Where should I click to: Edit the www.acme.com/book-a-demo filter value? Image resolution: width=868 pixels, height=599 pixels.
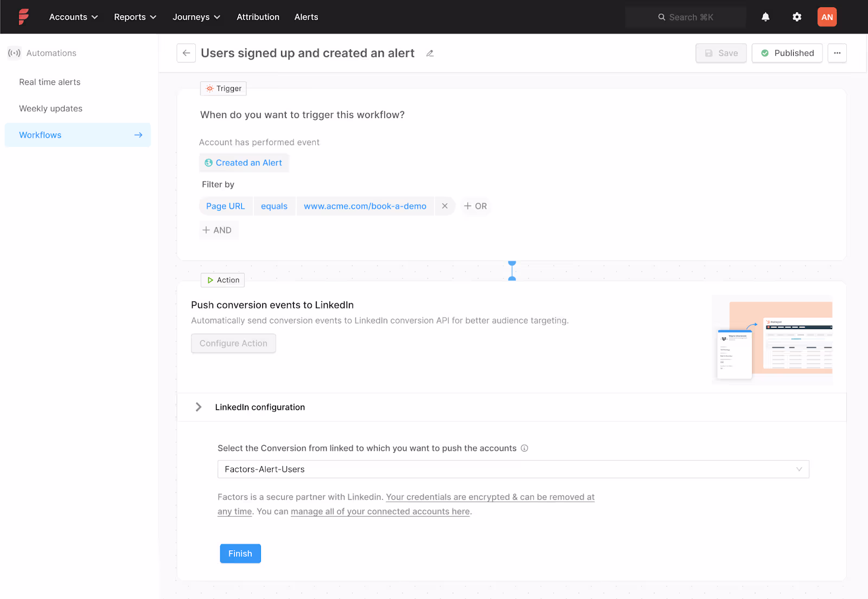365,206
